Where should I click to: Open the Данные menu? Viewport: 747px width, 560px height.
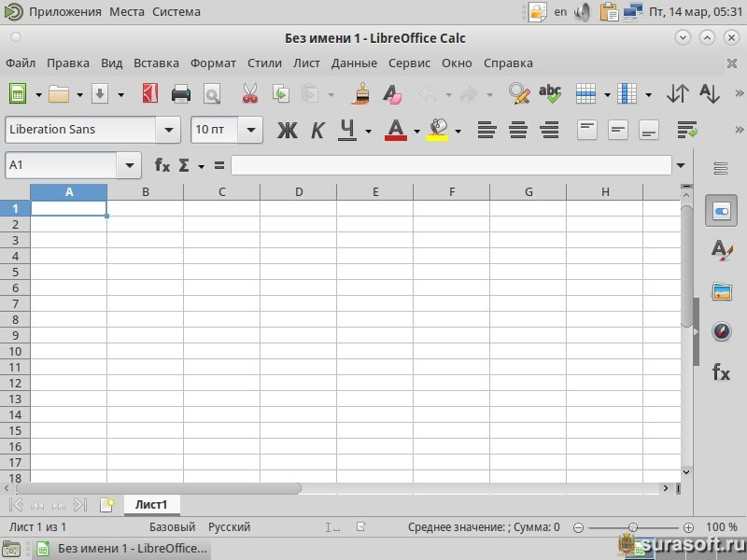354,63
